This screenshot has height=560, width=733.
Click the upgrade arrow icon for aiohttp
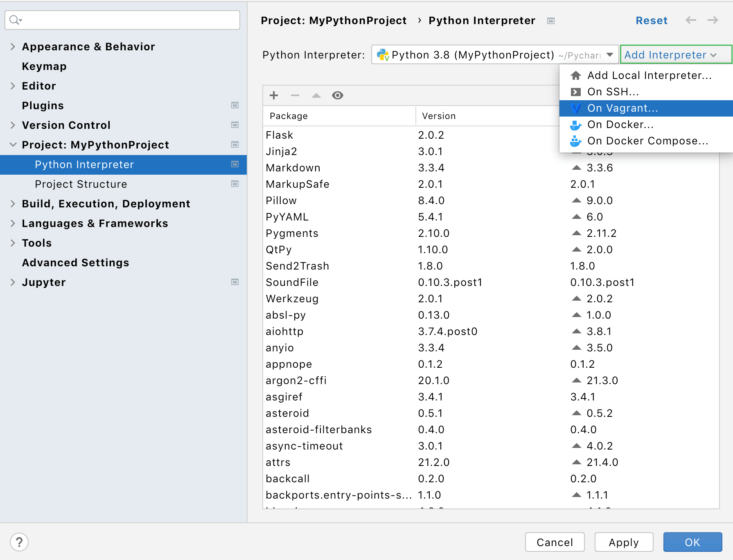pyautogui.click(x=577, y=331)
